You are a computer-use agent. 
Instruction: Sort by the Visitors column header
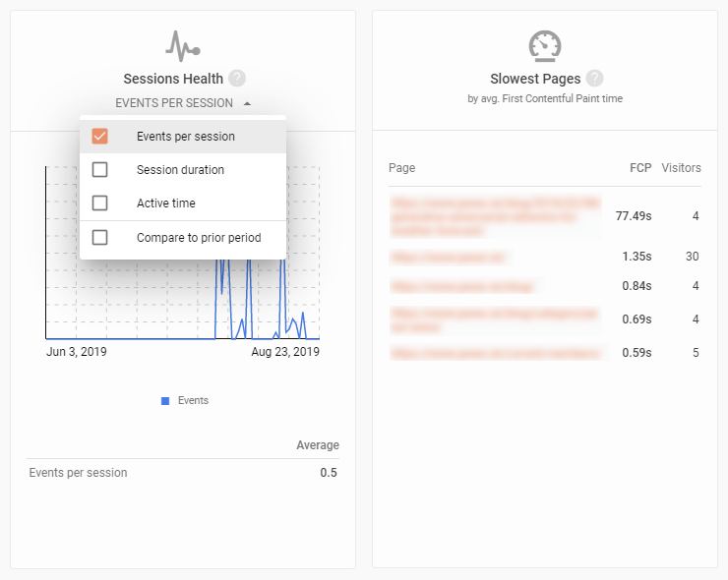pos(681,167)
